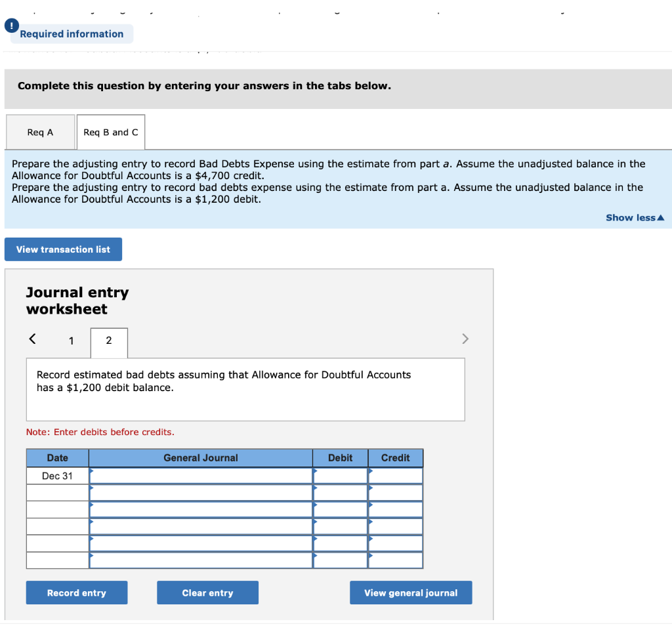This screenshot has width=672, height=628.
Task: Collapse the question text with Show less
Action: tap(630, 217)
